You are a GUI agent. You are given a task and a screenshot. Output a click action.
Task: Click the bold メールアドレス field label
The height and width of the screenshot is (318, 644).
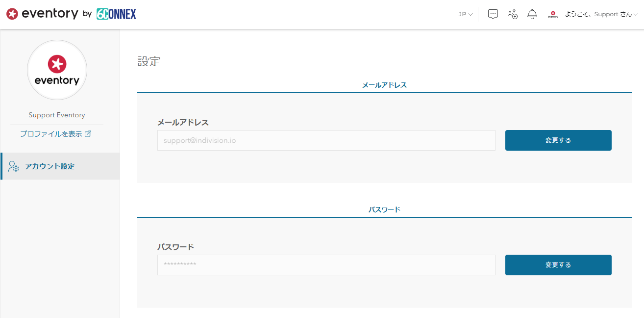pos(183,122)
